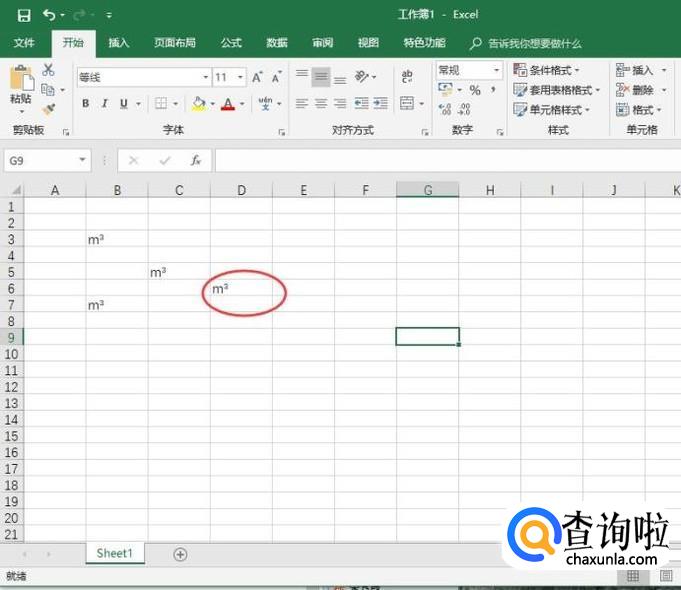This screenshot has height=590, width=681.
Task: Toggle Italic formatting
Action: coord(104,103)
